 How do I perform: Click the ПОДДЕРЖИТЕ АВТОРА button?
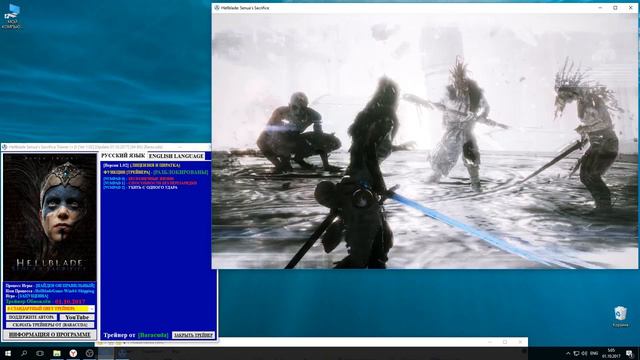pyautogui.click(x=31, y=317)
